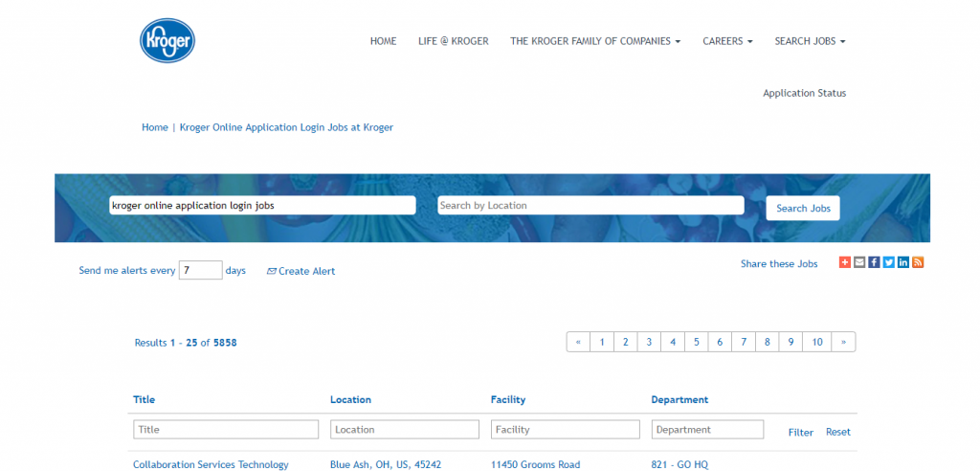
Task: Go to results page 8
Action: tap(768, 342)
